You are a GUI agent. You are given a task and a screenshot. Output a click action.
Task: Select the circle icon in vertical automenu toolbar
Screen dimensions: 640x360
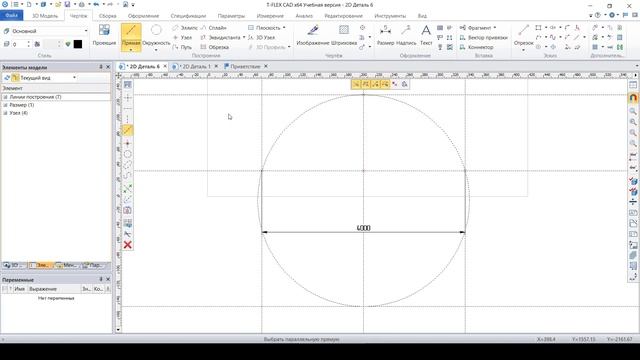coord(128,154)
